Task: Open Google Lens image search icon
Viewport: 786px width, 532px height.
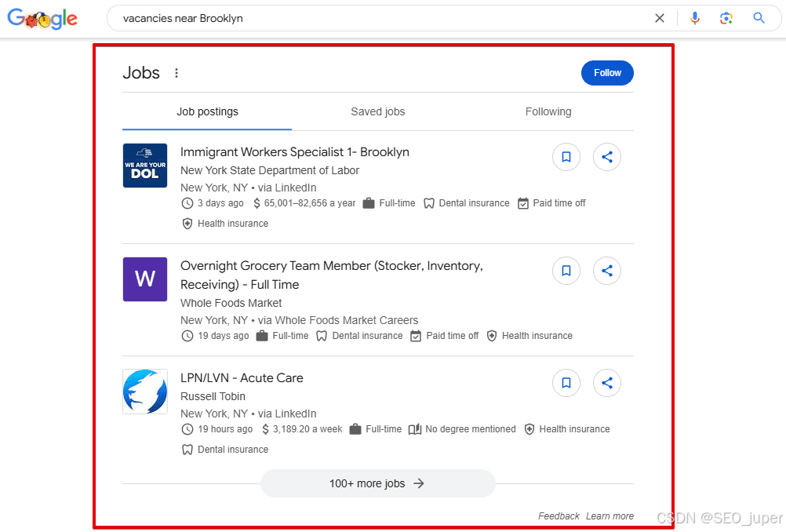Action: (x=726, y=19)
